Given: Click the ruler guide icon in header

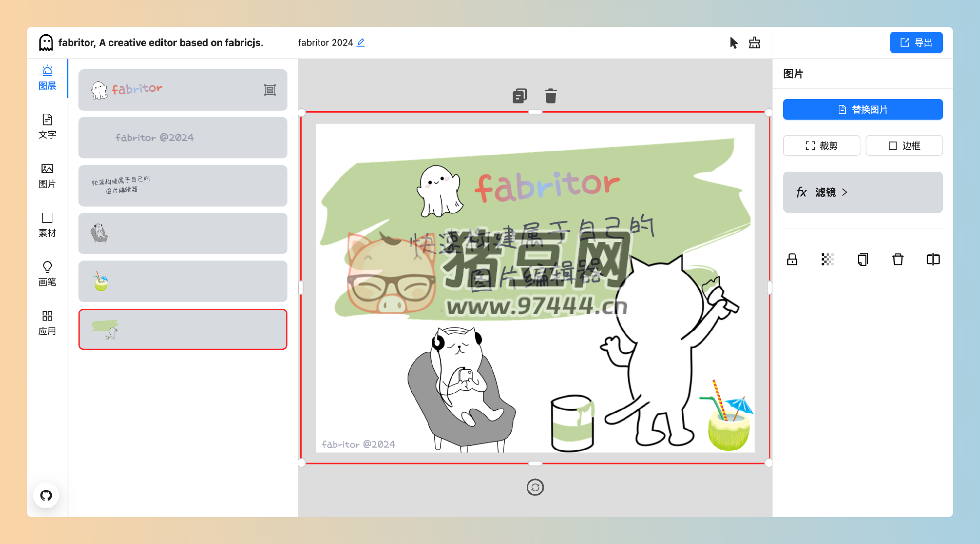Looking at the screenshot, I should (755, 43).
